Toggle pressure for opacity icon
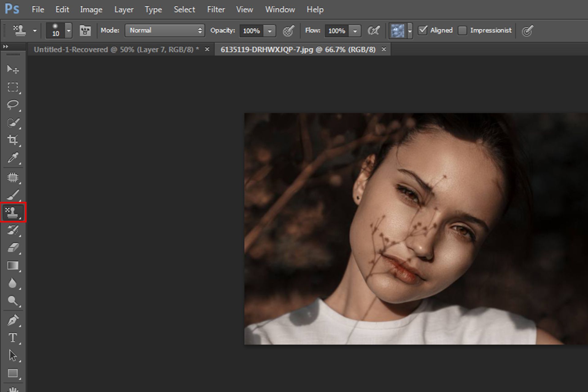Screen dimensions: 588x392 288,30
